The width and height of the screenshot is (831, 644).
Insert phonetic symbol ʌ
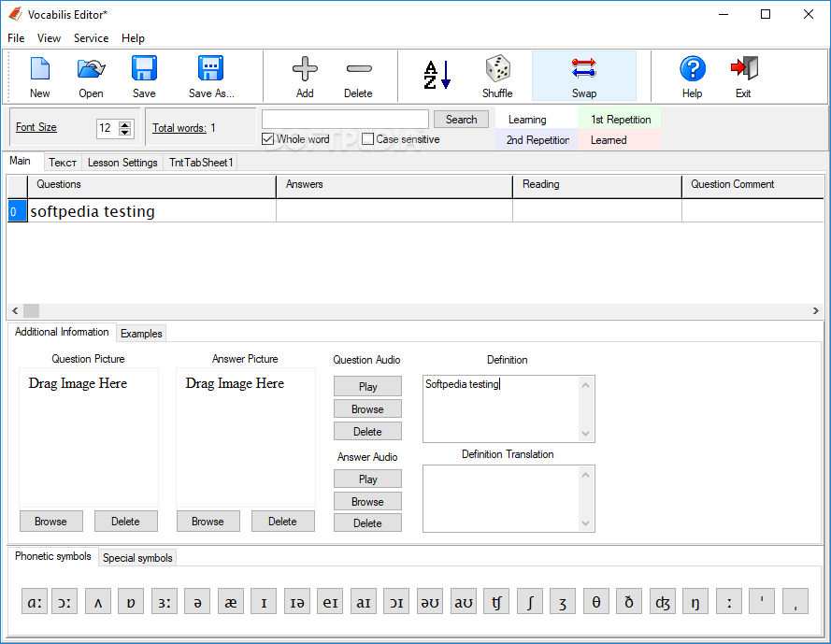click(98, 602)
